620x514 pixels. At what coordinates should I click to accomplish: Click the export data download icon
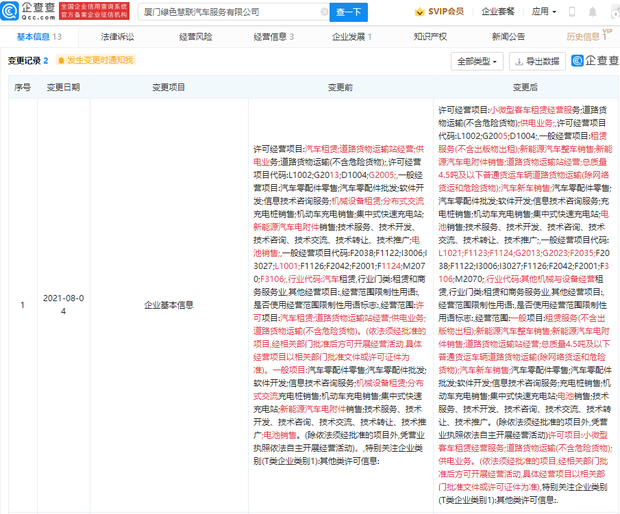519,61
